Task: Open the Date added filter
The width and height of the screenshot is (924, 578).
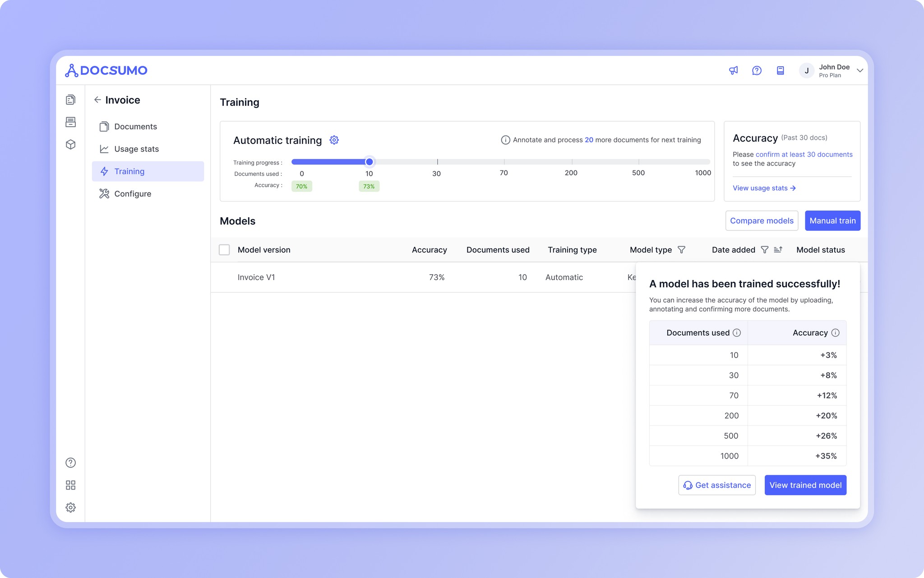Action: click(764, 250)
